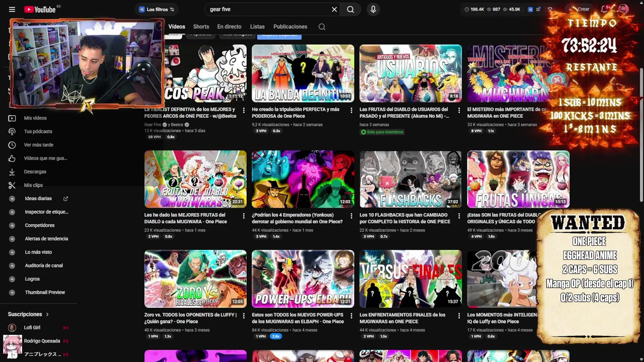Open 'Lo más visto' vidIQ item
Viewport: 644px width, 362px height.
tap(39, 252)
